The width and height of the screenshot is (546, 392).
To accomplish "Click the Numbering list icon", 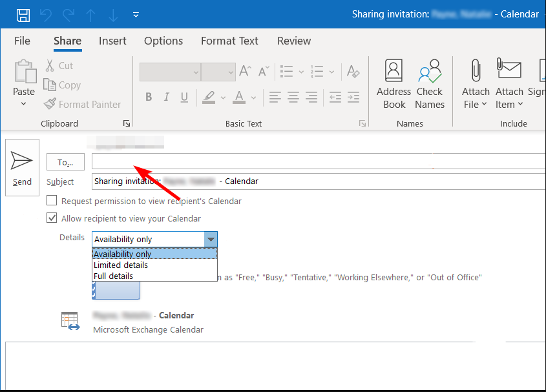I will (317, 72).
